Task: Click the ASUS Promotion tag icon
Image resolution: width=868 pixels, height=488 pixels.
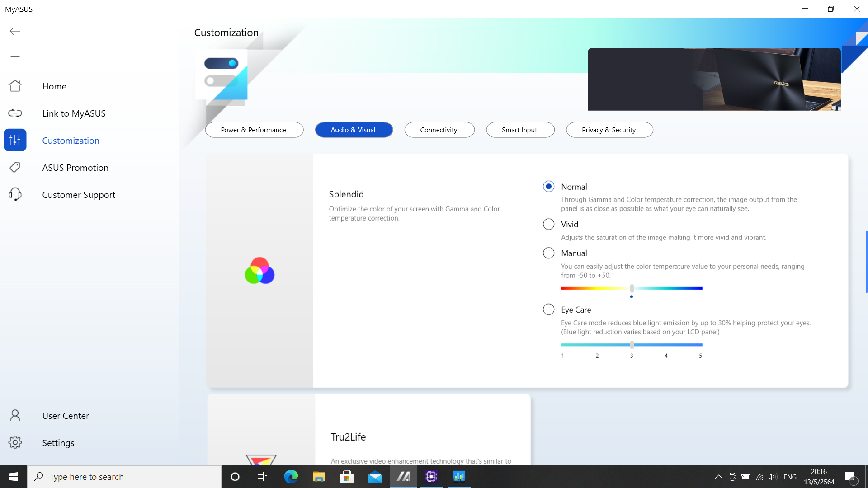Action: pos(15,167)
